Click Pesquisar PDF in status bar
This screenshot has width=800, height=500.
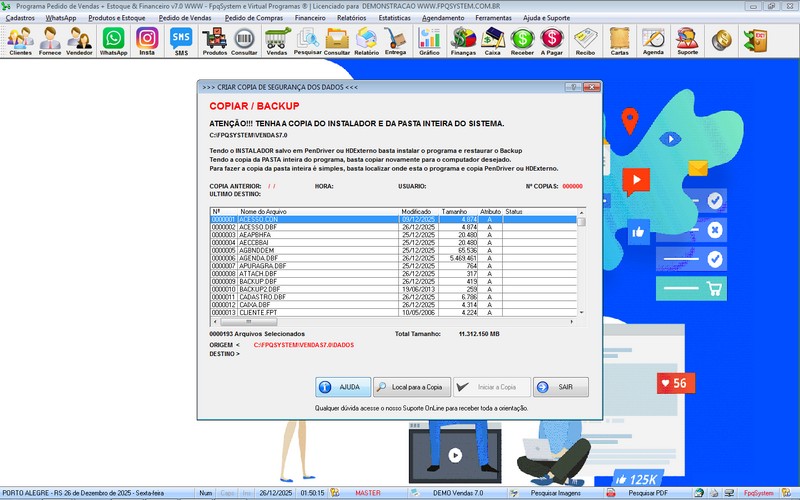(647, 493)
